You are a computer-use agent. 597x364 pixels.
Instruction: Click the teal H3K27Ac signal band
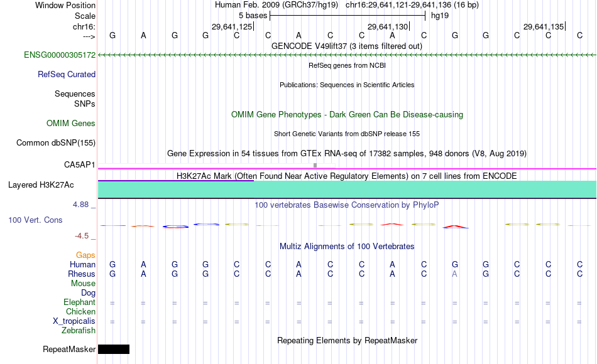(x=347, y=190)
